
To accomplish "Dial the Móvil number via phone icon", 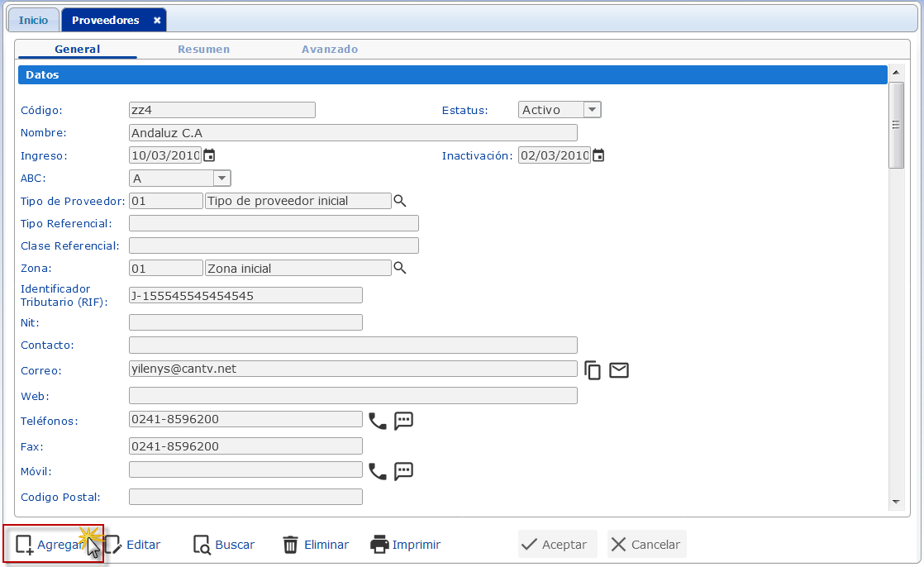I will coord(378,471).
